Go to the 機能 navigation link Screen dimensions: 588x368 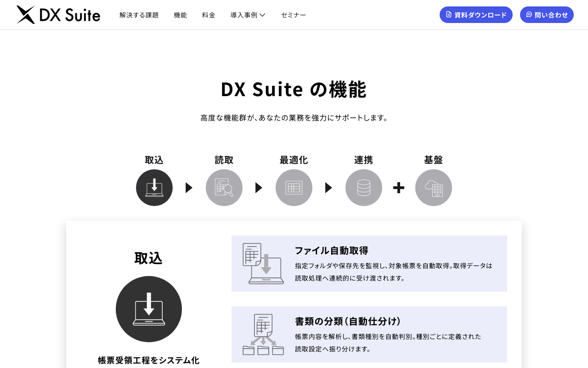click(x=181, y=15)
